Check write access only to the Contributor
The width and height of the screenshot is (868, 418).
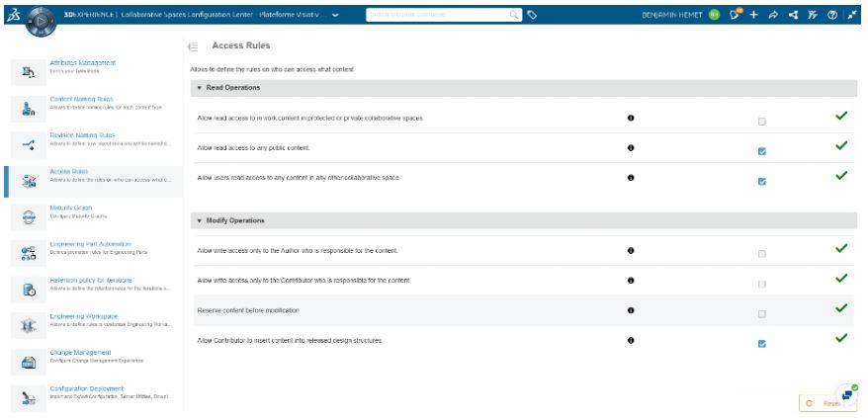[x=761, y=284]
